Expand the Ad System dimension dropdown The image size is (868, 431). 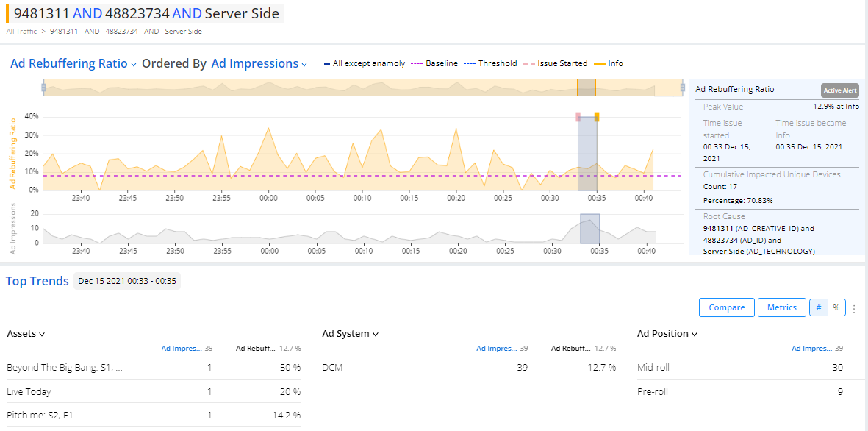[x=350, y=334]
